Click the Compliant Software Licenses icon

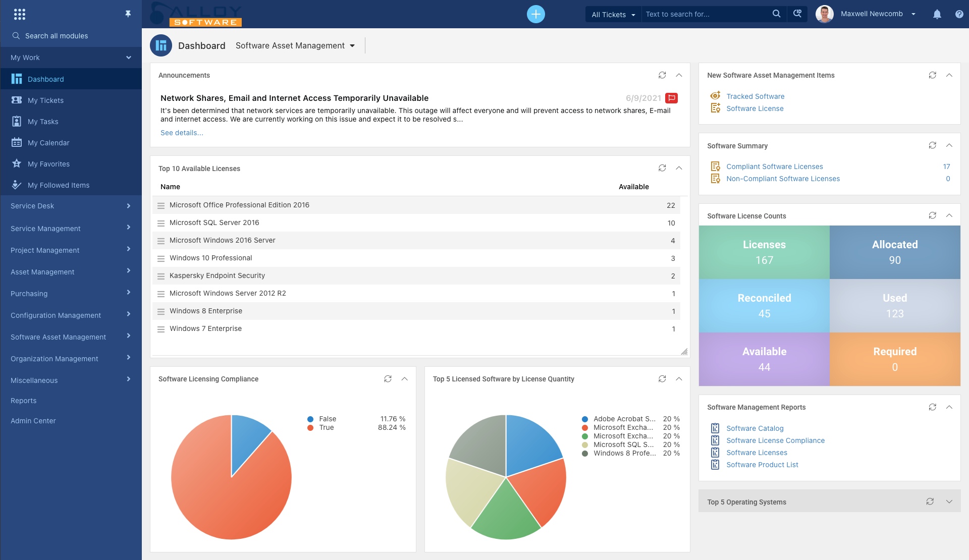tap(716, 166)
